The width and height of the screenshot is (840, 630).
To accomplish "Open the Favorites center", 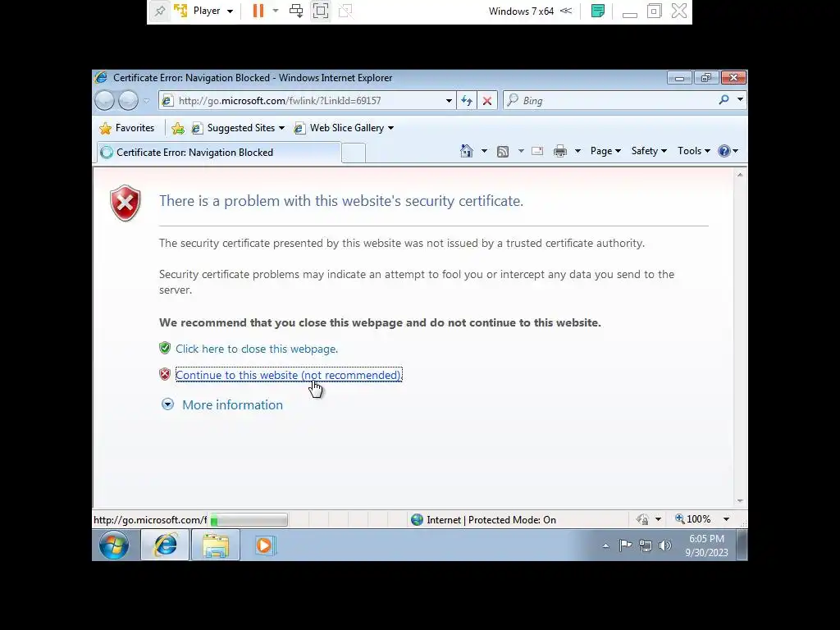I will coord(127,128).
